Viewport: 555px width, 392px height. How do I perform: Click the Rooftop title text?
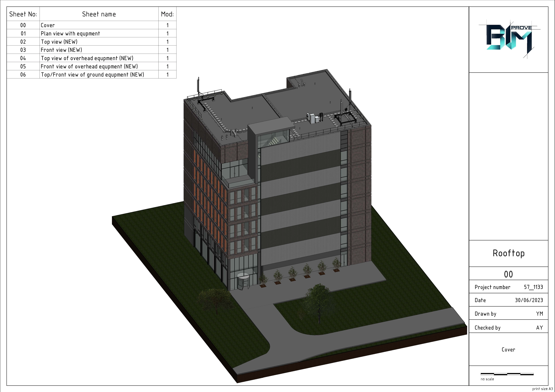509,253
